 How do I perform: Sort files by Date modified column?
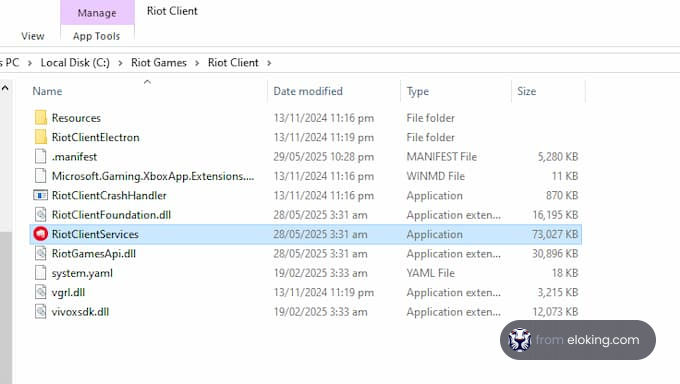click(308, 91)
